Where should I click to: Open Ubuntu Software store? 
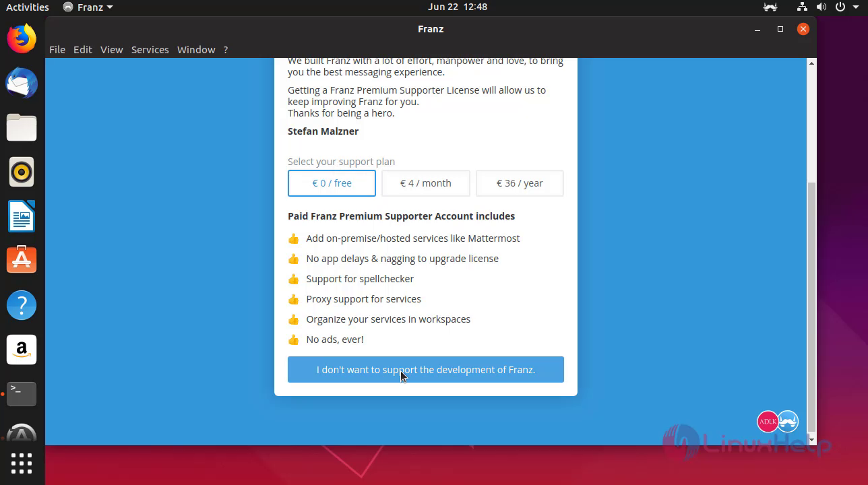[22, 261]
